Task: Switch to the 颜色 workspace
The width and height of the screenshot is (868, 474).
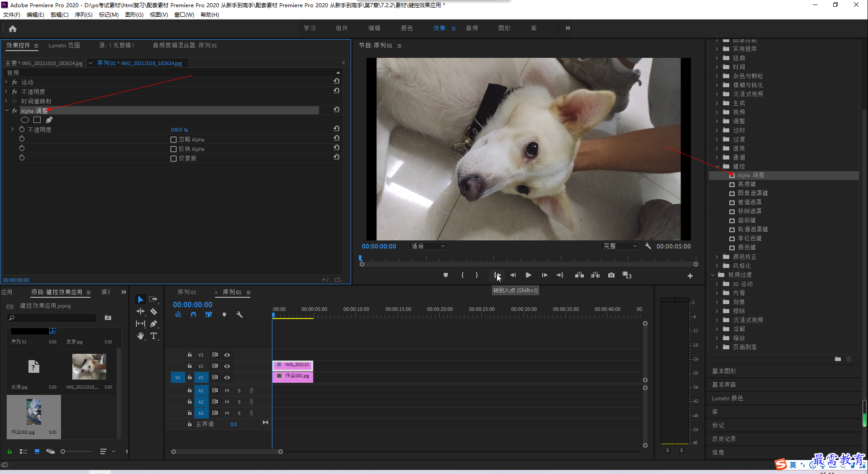Action: coord(407,28)
